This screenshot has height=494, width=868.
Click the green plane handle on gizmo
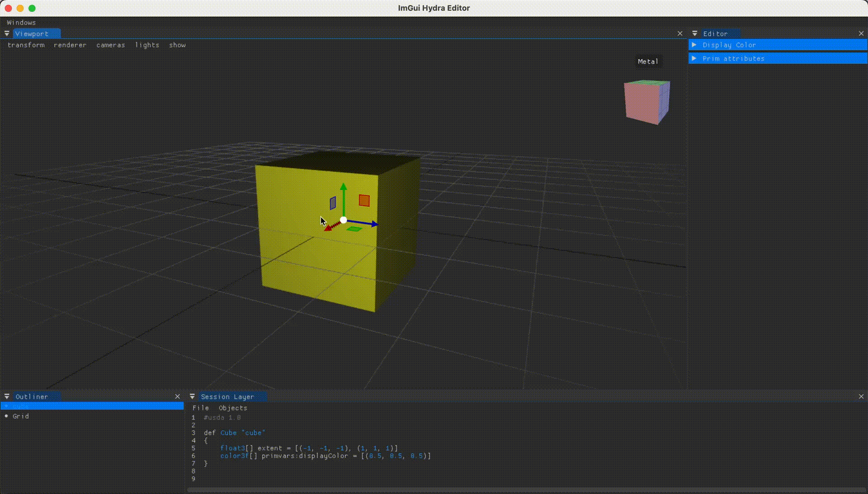354,229
